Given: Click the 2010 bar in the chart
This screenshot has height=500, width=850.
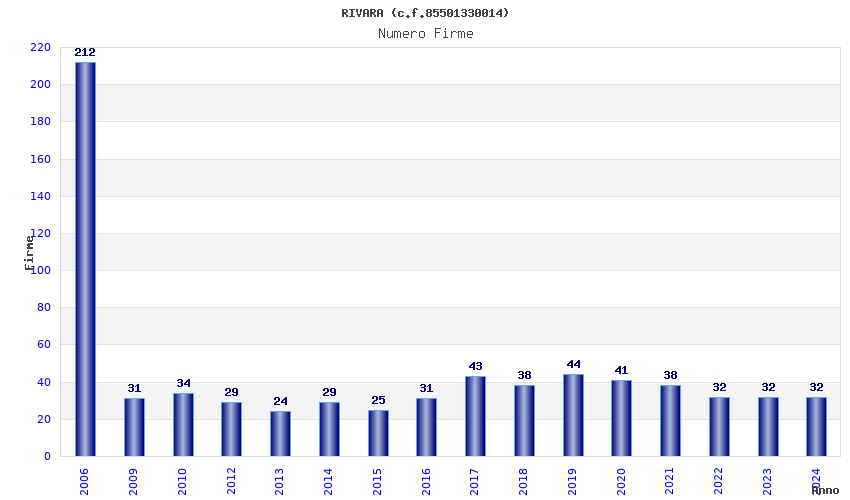Looking at the screenshot, I should click(183, 425).
